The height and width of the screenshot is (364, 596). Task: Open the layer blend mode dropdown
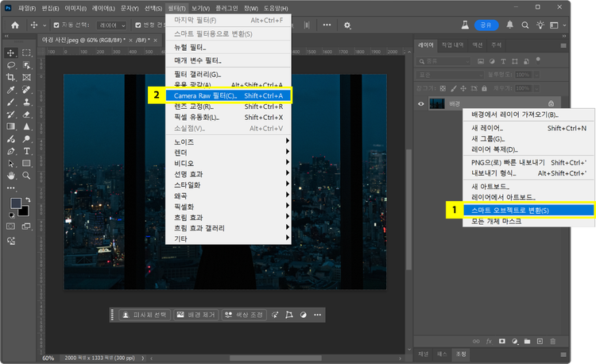coord(450,75)
